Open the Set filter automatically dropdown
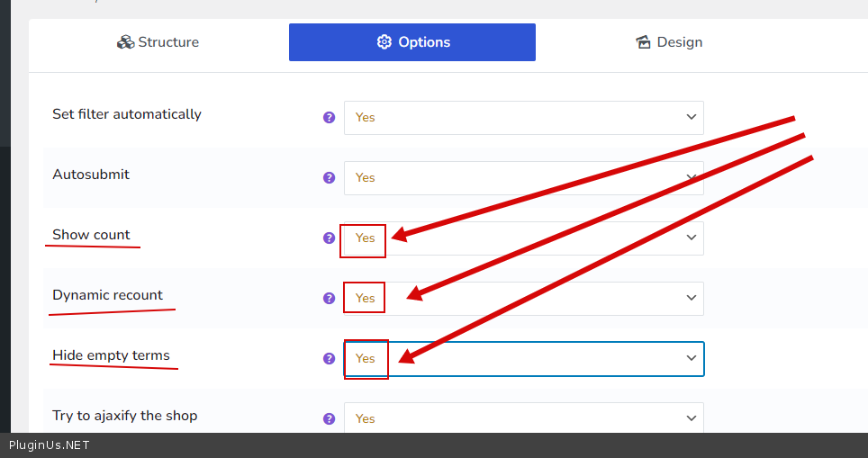 point(523,117)
